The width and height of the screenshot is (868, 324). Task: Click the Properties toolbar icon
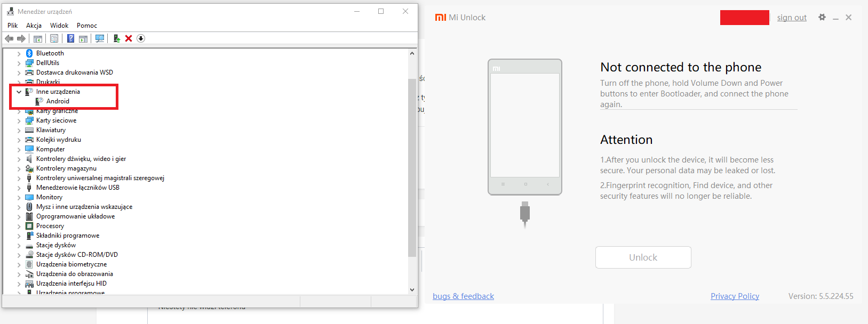(54, 38)
